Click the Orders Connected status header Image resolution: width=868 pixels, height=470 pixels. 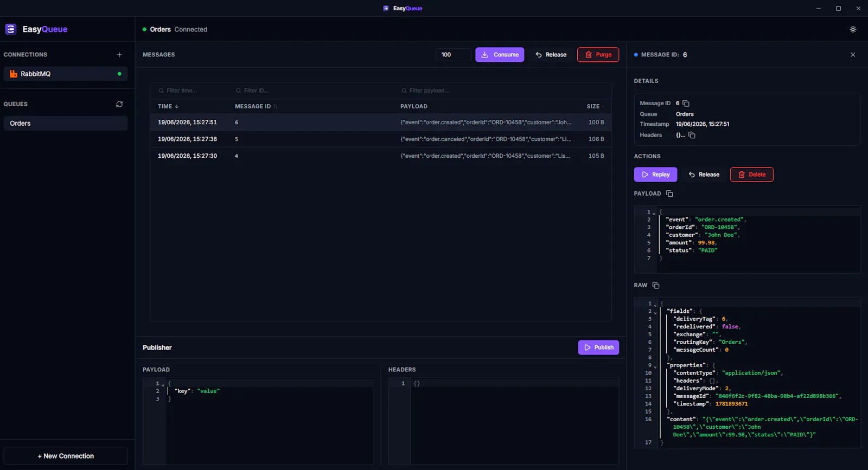click(x=175, y=29)
